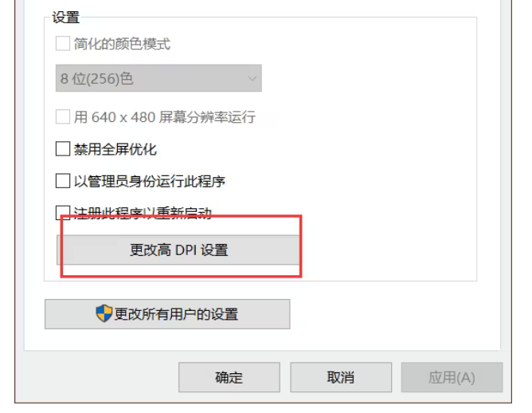Click the 简化的颜色模式 label text
The width and height of the screenshot is (532, 413).
tap(122, 44)
